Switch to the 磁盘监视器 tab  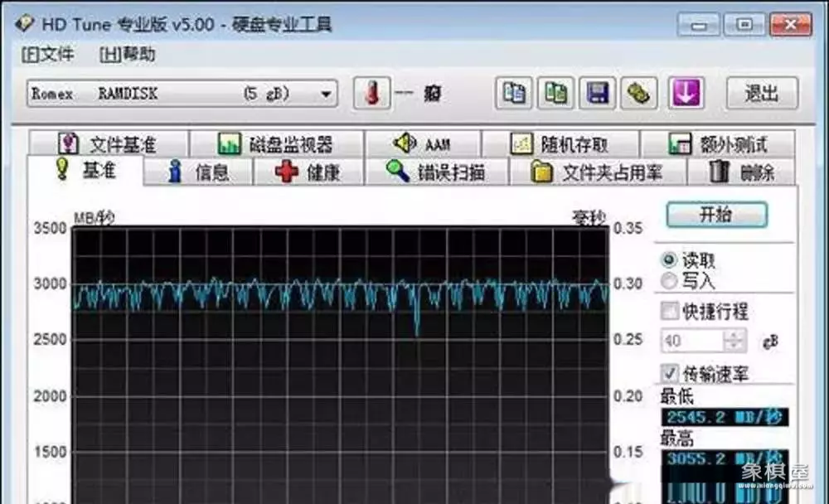[x=277, y=144]
